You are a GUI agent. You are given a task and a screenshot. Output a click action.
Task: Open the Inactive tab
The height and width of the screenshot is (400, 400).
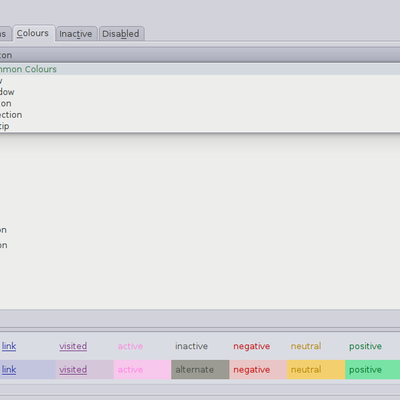tap(76, 34)
